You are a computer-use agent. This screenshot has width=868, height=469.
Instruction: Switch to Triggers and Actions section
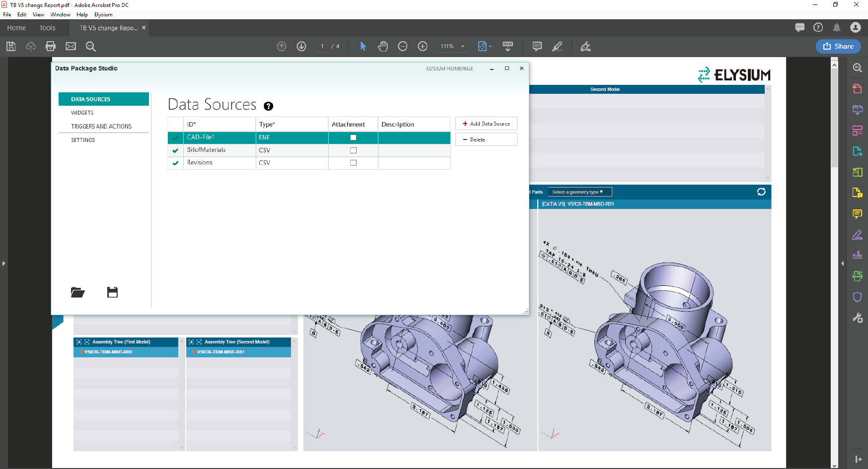(101, 127)
